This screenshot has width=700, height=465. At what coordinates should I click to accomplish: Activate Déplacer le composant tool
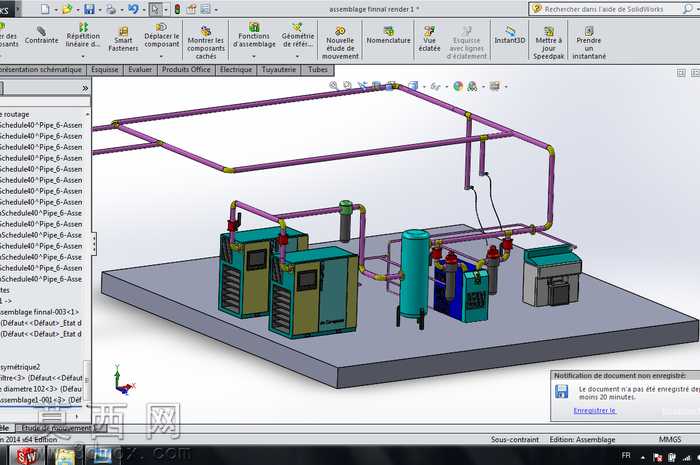[x=162, y=35]
